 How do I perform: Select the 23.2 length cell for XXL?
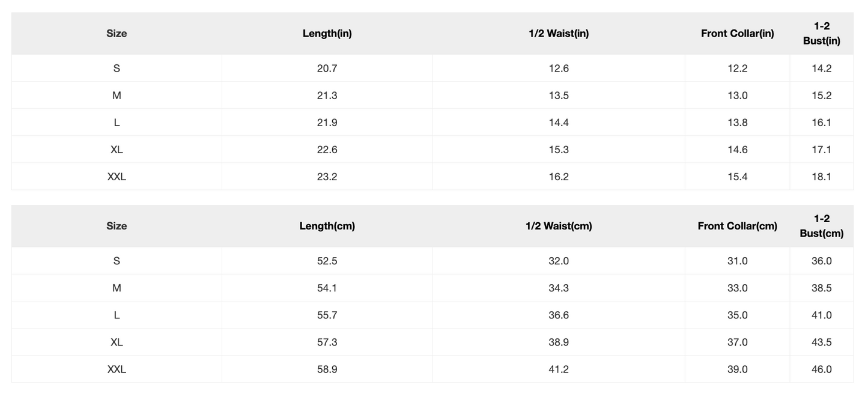click(x=327, y=177)
